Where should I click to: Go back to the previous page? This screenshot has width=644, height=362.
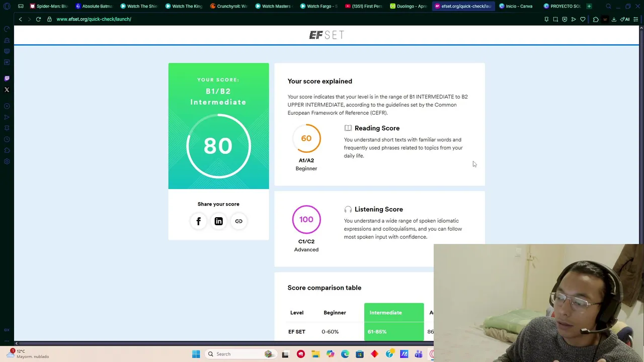20,19
